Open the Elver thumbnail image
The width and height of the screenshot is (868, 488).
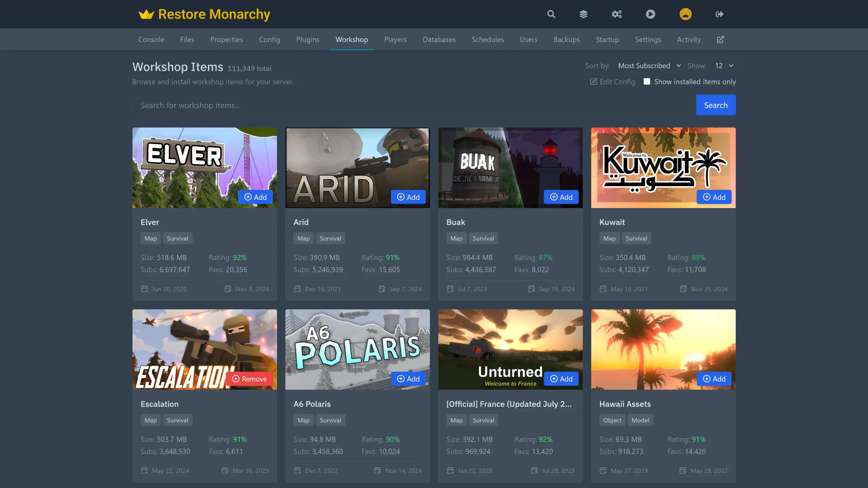(204, 167)
